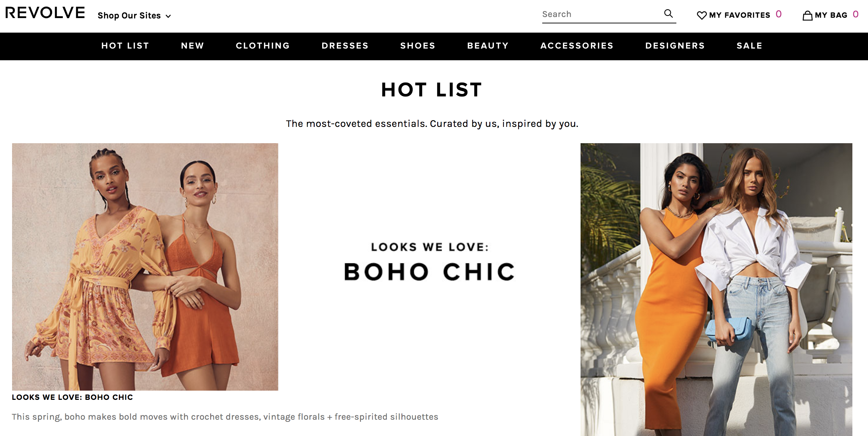Select DRESSES in the navigation bar

345,46
